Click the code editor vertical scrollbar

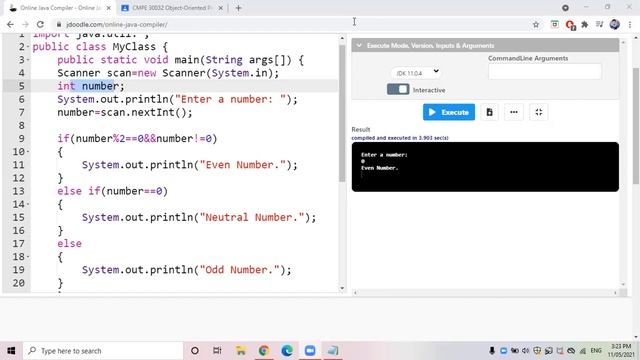342,112
